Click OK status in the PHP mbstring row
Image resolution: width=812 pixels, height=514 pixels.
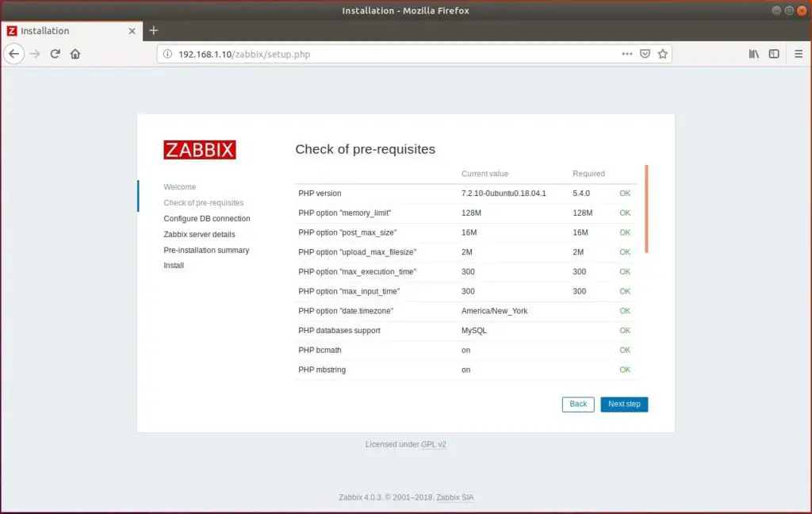tap(625, 370)
